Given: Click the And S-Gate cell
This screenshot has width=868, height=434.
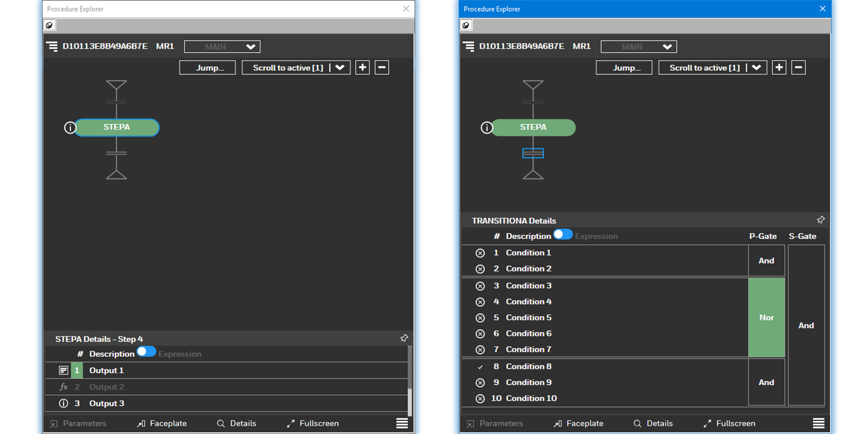Looking at the screenshot, I should click(806, 325).
